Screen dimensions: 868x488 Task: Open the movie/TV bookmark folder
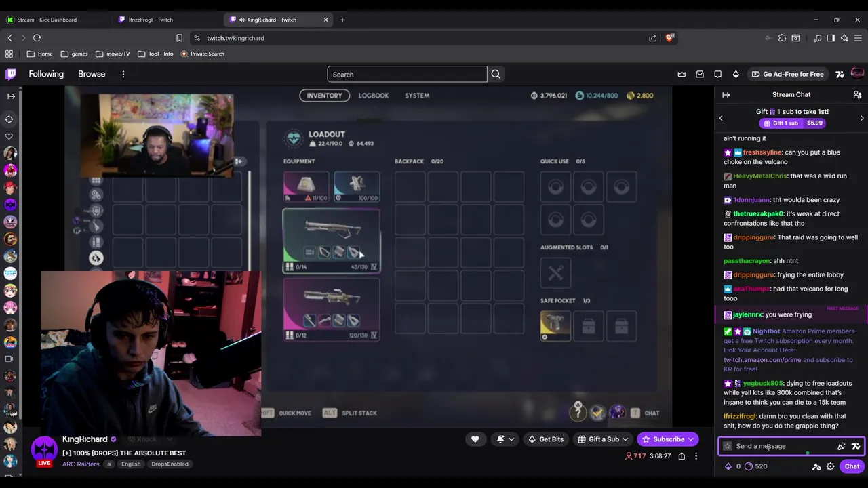[113, 54]
